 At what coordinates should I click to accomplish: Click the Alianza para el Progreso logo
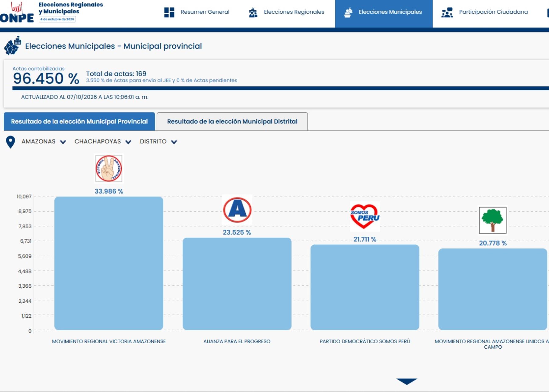[x=237, y=210]
